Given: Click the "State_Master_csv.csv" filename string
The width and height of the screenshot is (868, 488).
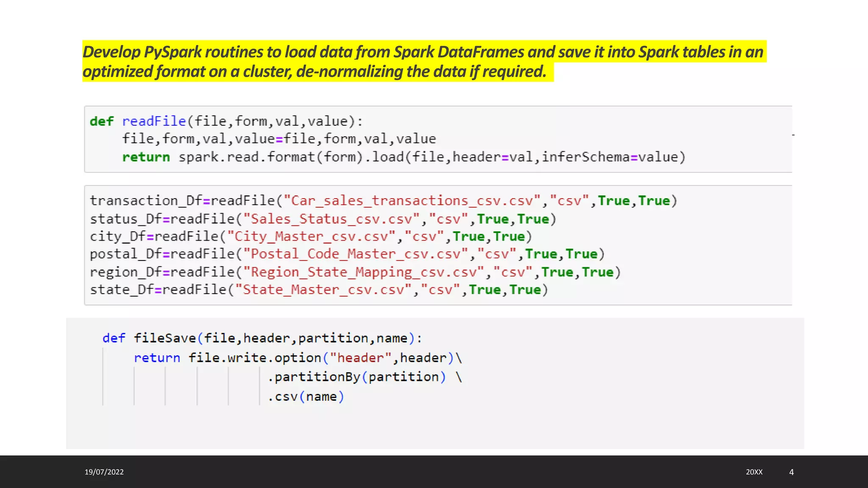Looking at the screenshot, I should (323, 290).
